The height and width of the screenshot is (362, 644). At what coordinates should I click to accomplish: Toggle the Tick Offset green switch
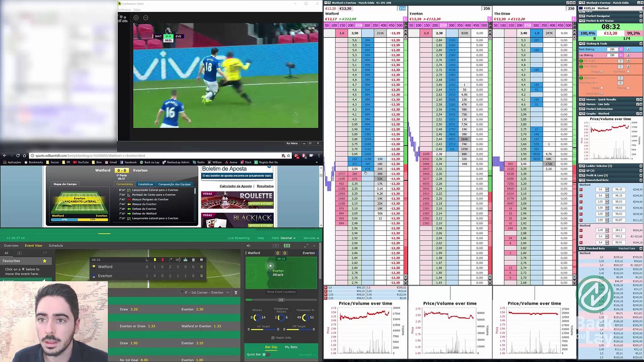pyautogui.click(x=582, y=66)
